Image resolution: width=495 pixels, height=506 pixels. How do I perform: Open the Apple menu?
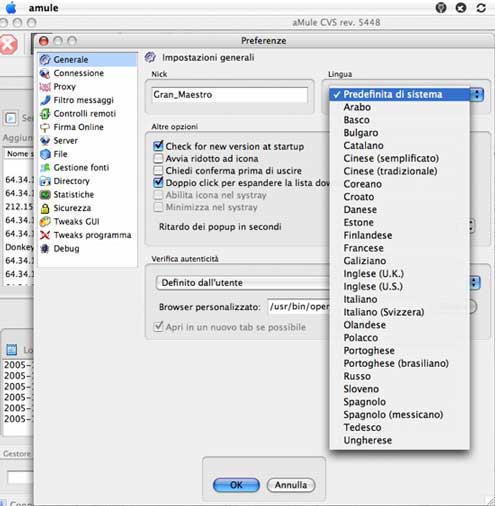point(11,8)
